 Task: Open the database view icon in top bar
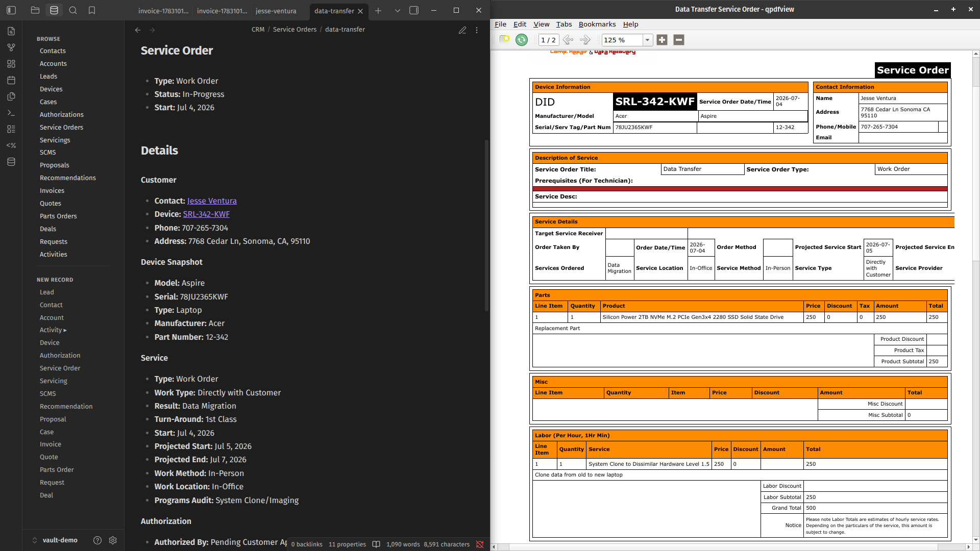click(x=54, y=10)
